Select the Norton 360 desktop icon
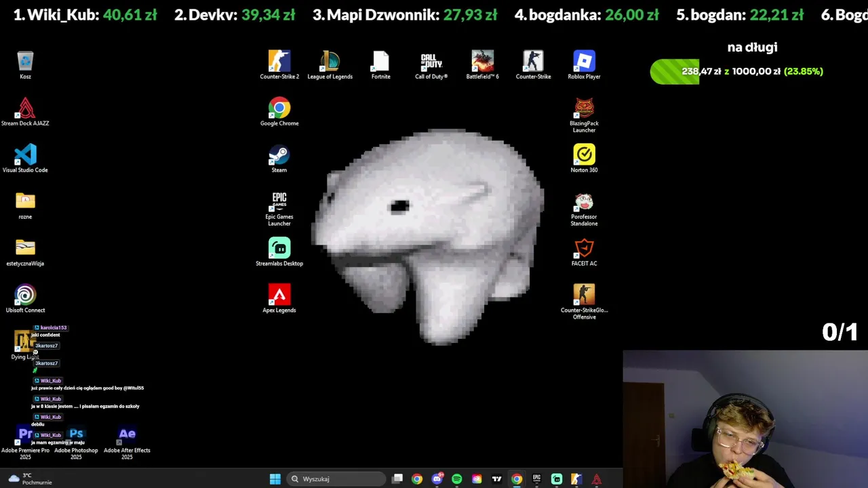 point(584,159)
